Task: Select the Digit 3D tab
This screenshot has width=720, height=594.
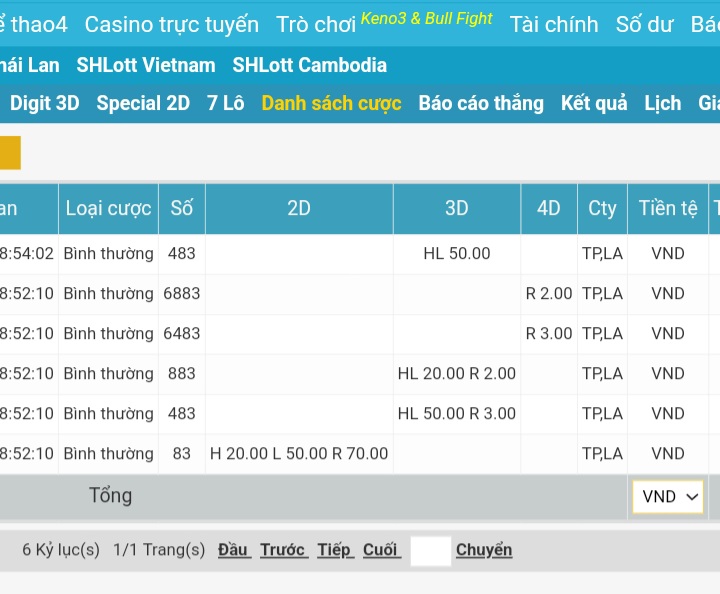Action: [x=45, y=103]
